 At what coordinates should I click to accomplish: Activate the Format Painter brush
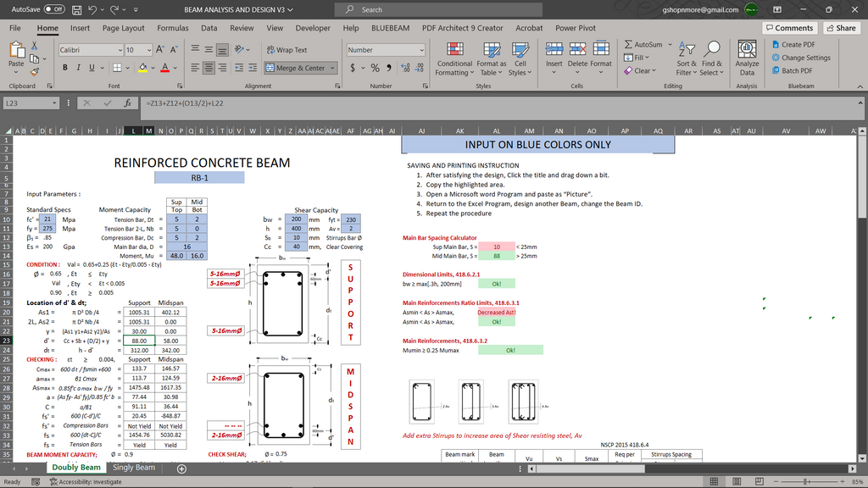(x=34, y=72)
